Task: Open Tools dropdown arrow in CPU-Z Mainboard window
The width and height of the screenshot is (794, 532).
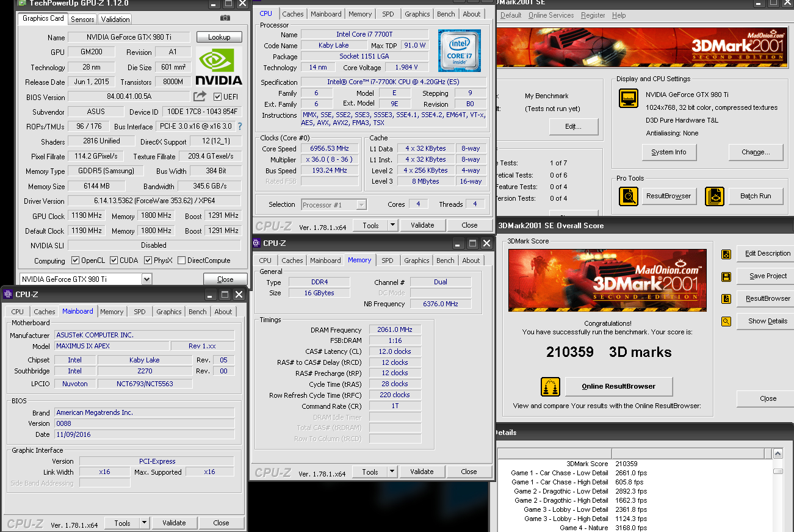Action: [144, 523]
